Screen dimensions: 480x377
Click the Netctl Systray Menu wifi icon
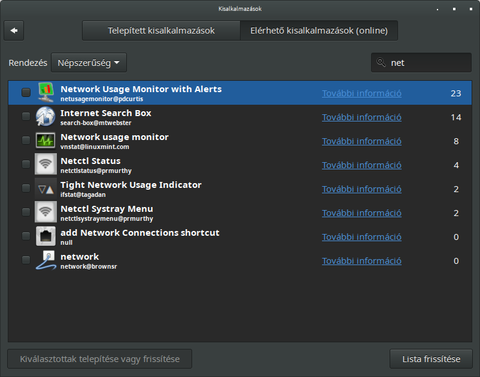(x=46, y=212)
